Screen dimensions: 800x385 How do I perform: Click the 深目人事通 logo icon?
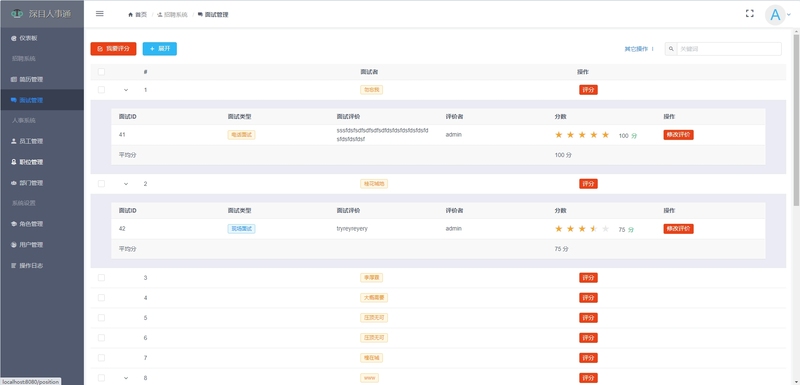(x=17, y=14)
